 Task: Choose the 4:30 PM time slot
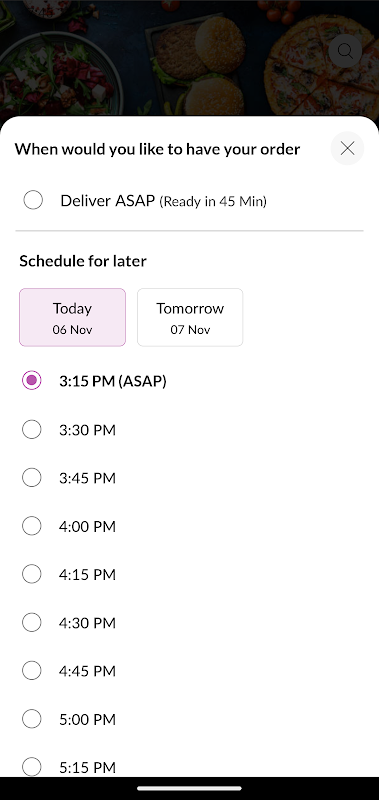[x=32, y=622]
